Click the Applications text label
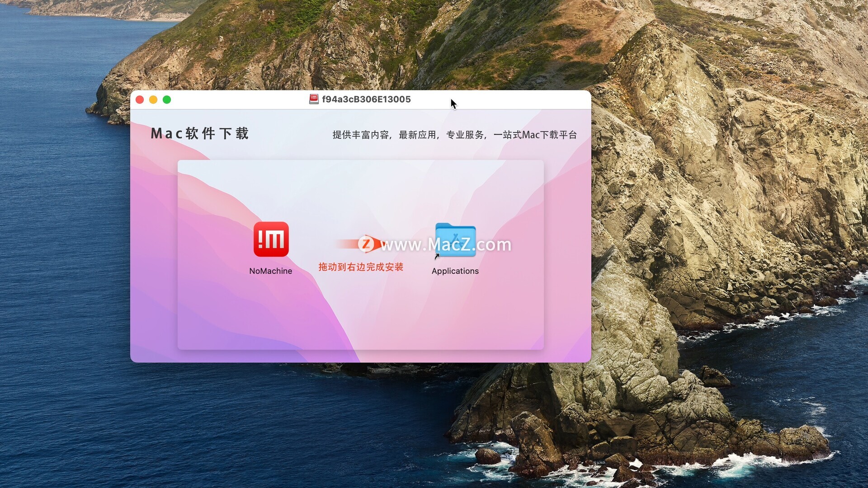 click(455, 271)
